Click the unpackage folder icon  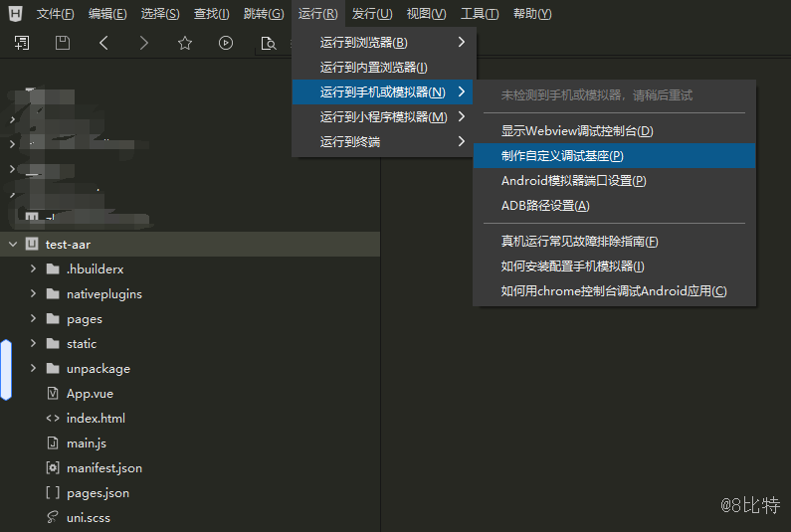coord(53,368)
